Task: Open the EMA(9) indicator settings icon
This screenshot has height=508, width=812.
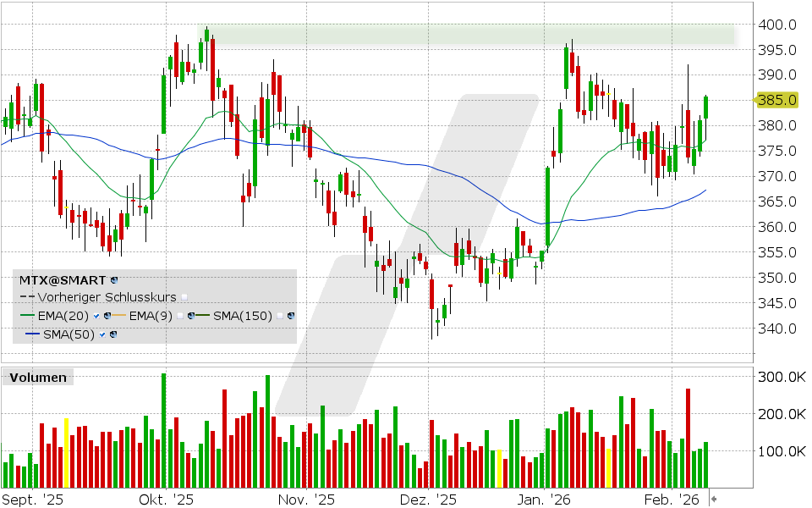Action: click(190, 316)
